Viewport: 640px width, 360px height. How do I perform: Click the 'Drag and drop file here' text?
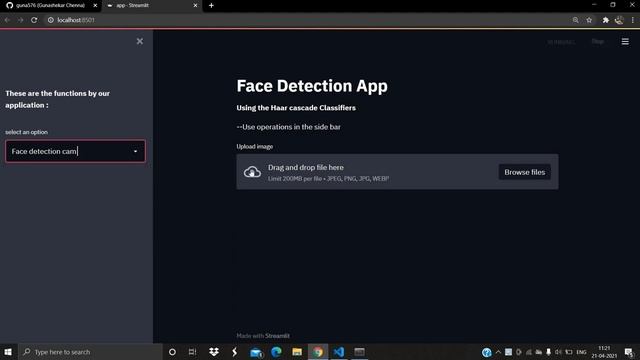pyautogui.click(x=306, y=167)
